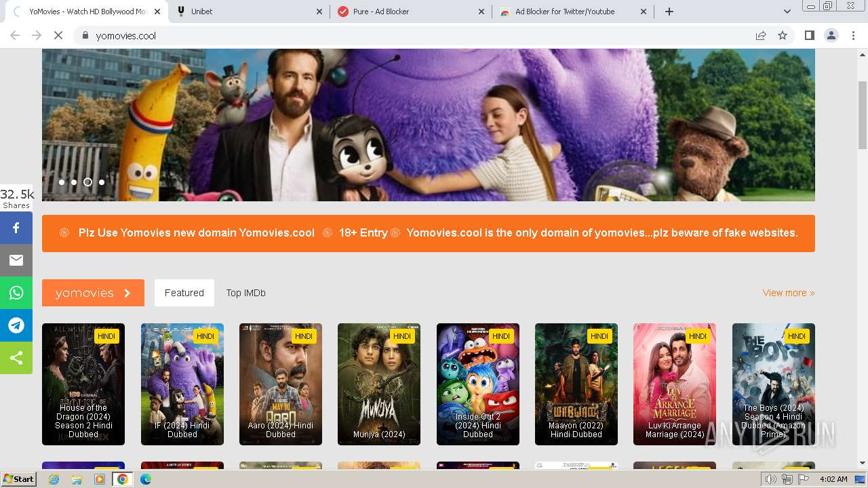Open Chrome profile avatar
868x488 pixels.
point(831,35)
